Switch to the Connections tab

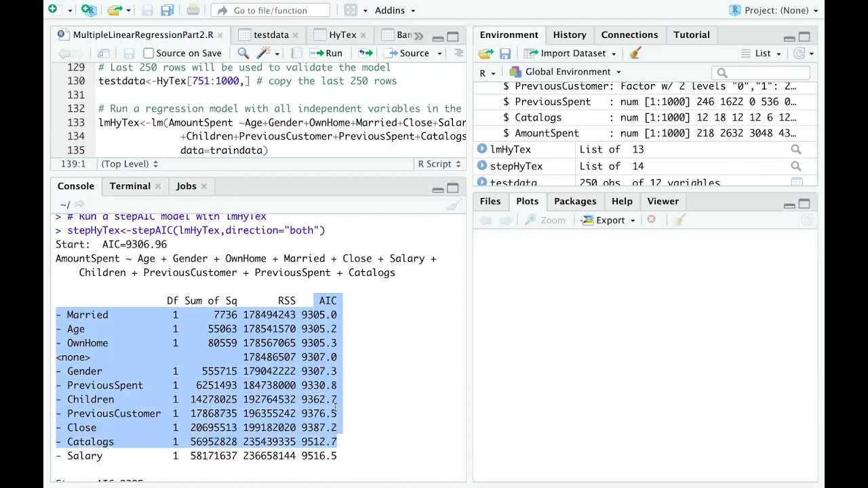click(x=629, y=35)
